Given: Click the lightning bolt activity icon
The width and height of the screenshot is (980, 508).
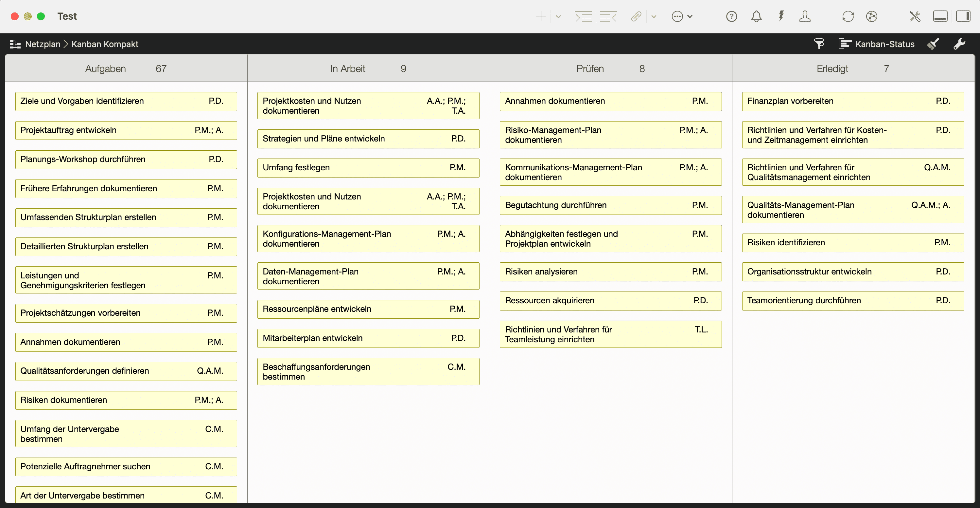Looking at the screenshot, I should (x=781, y=16).
